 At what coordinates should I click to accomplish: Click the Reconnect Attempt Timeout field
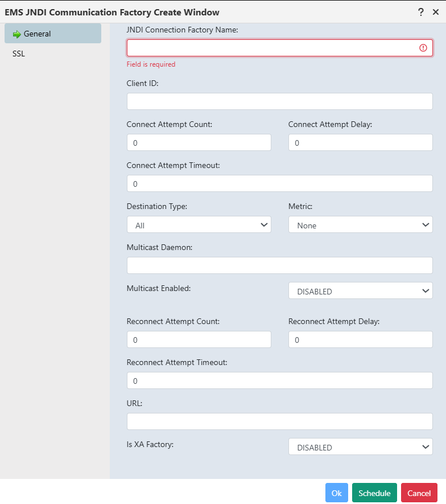[x=280, y=380]
